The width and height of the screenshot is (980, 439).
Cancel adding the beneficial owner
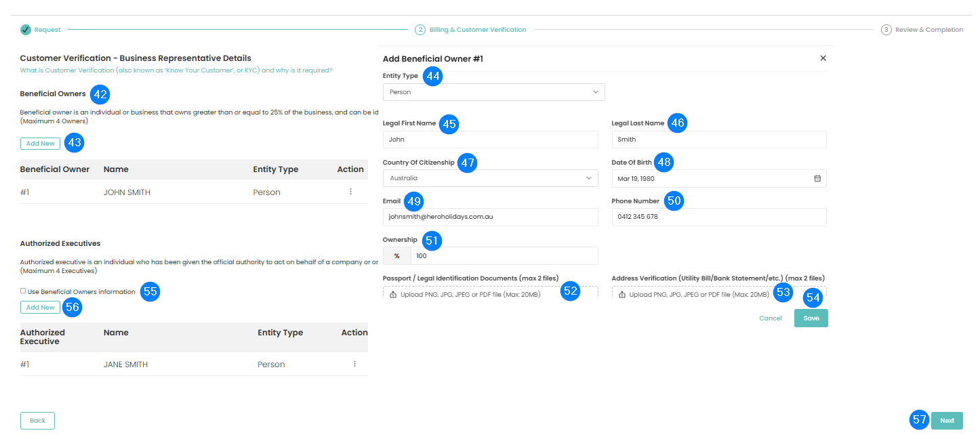click(770, 318)
